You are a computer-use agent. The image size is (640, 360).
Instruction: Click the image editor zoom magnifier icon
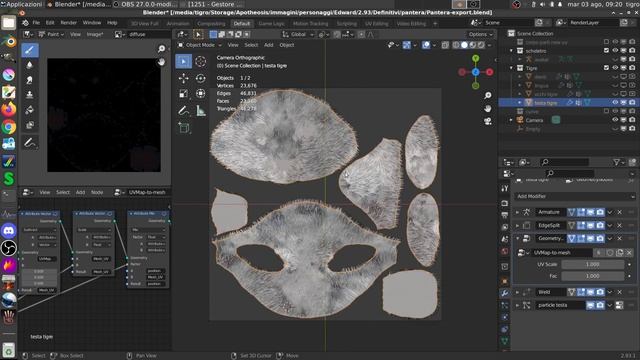(161, 49)
